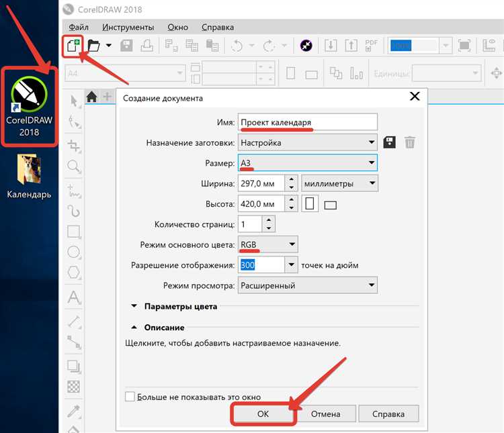Click the round black search content icon
Image resolution: width=504 pixels, height=433 pixels.
tap(306, 46)
